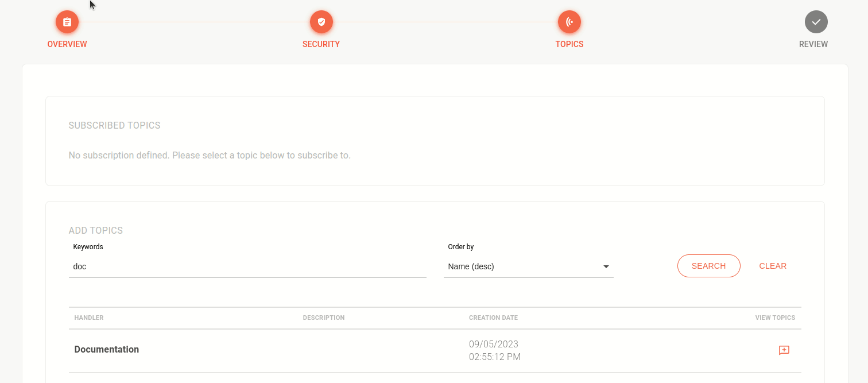Click the dropdown arrow next to Name (desc)
The image size is (868, 383).
(606, 266)
